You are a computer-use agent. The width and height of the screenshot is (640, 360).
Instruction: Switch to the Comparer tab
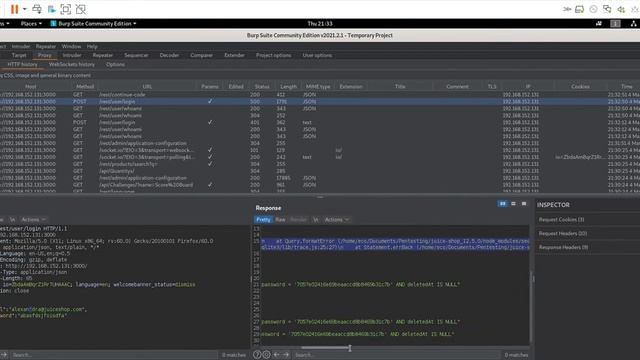[201, 55]
